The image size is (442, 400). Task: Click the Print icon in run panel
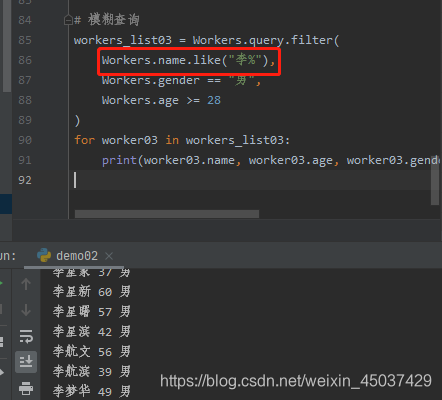point(26,388)
